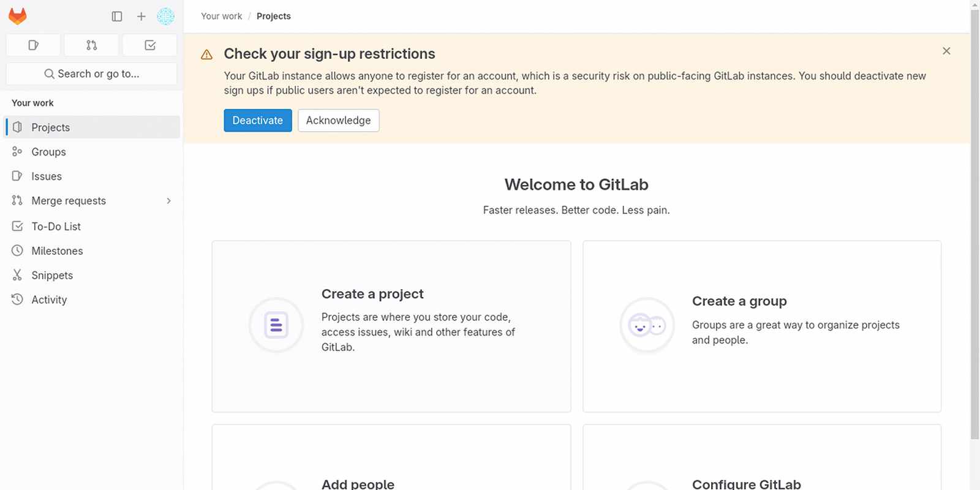Open the Create a project card

click(x=391, y=326)
